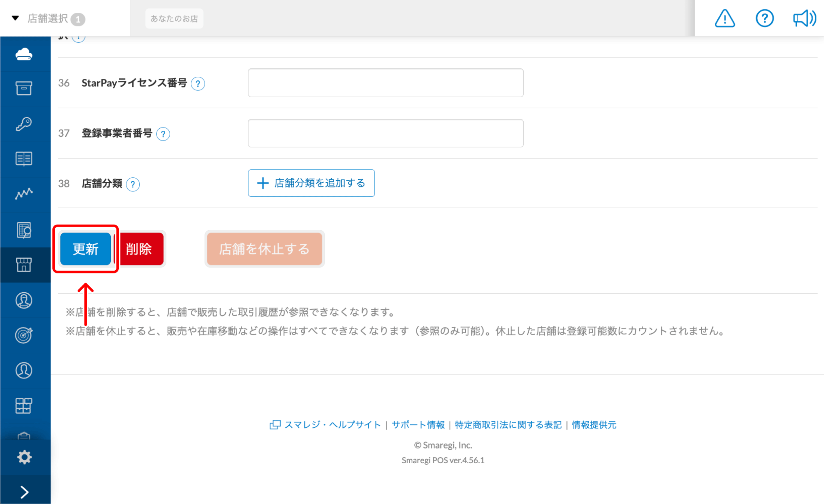824x504 pixels.
Task: Open the key icon menu in sidebar
Action: point(25,124)
